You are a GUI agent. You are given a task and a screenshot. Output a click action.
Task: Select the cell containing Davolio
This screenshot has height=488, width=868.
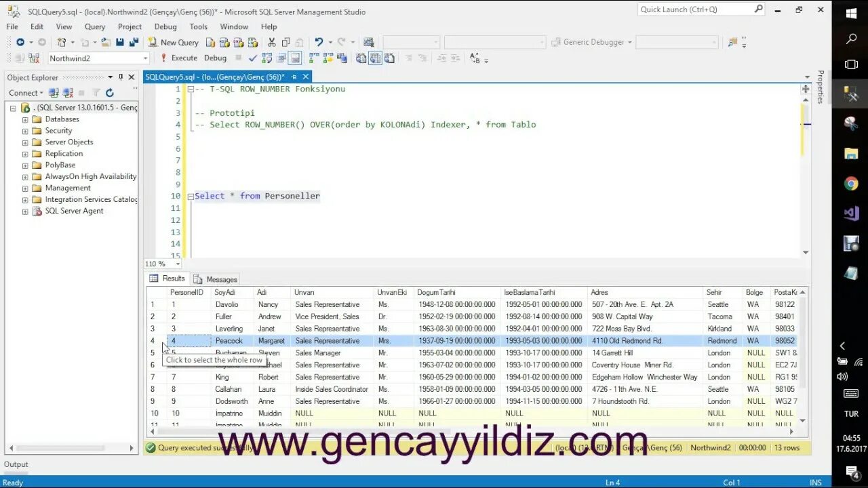[233, 305]
